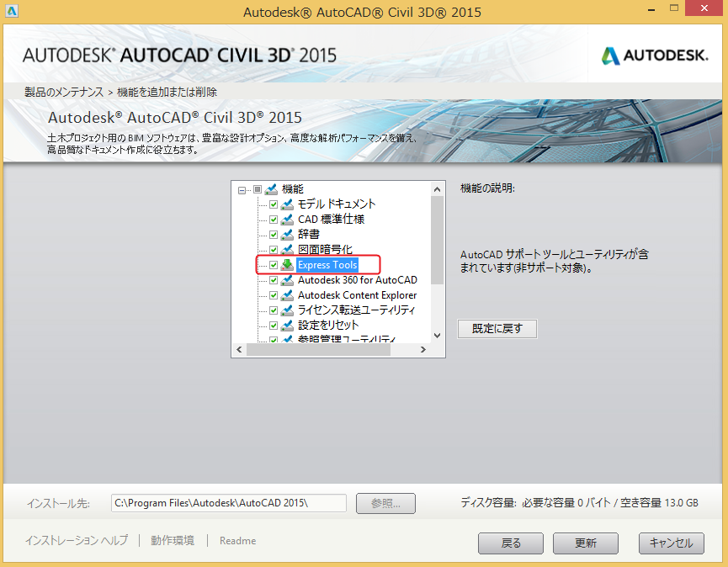Select Autodesk Content Explorer item
This screenshot has width=728, height=567.
[x=357, y=295]
